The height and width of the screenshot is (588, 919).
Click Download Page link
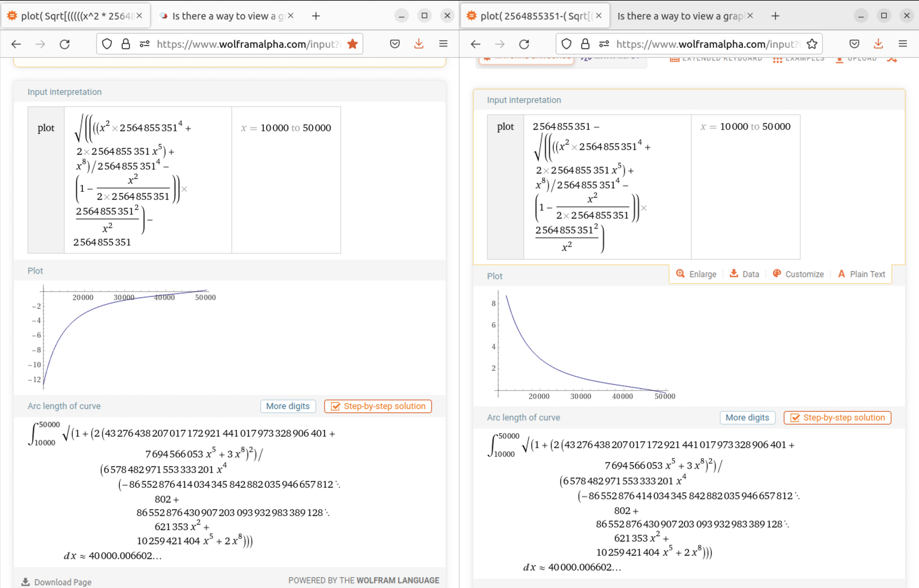pyautogui.click(x=57, y=582)
